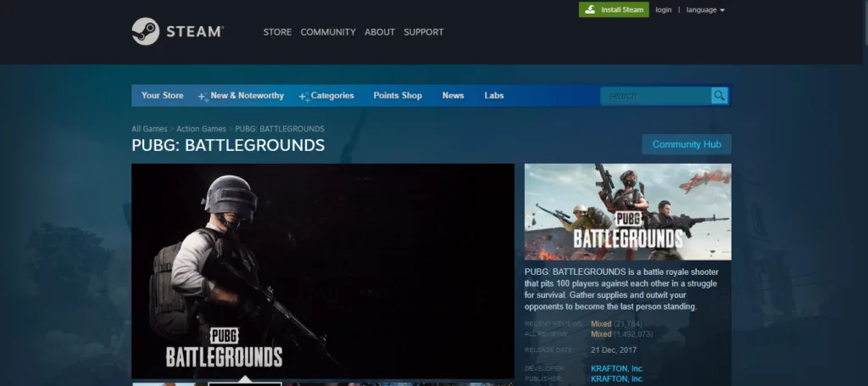Expand the Categories menu
The image size is (868, 386).
(326, 96)
